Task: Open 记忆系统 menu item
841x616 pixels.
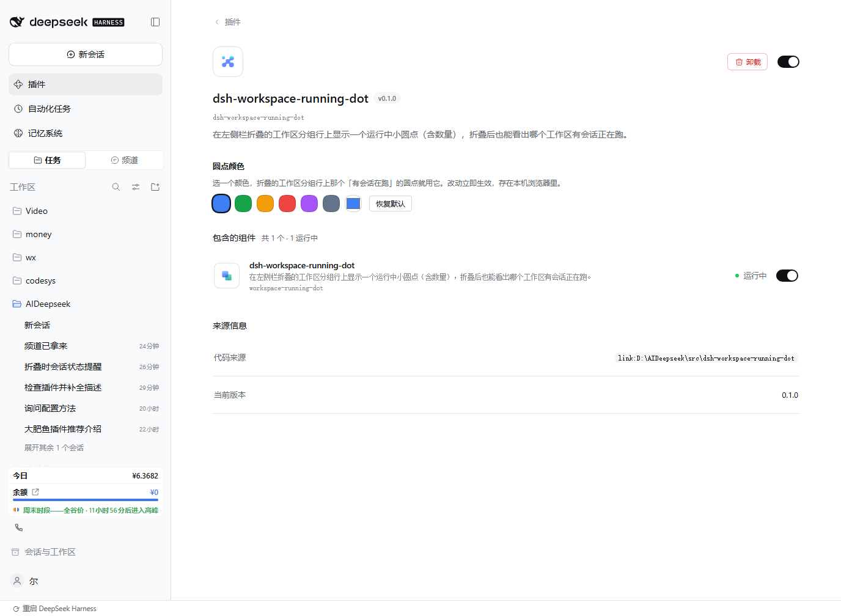Action: (x=86, y=133)
